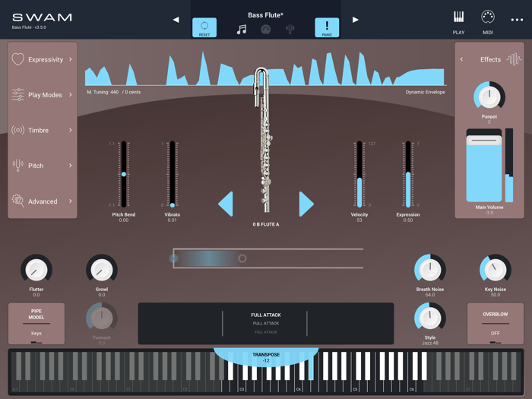The image size is (532, 399).
Task: Click the Style knob
Action: click(x=430, y=318)
